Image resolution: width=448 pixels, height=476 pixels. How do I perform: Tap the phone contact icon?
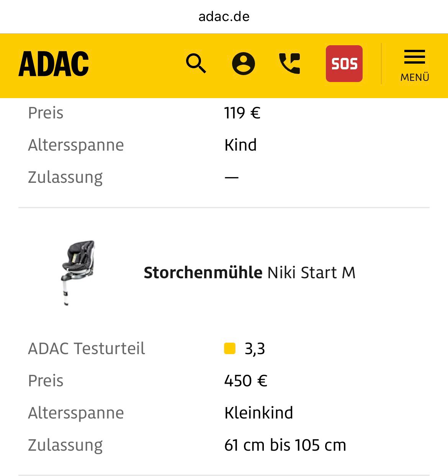point(289,63)
